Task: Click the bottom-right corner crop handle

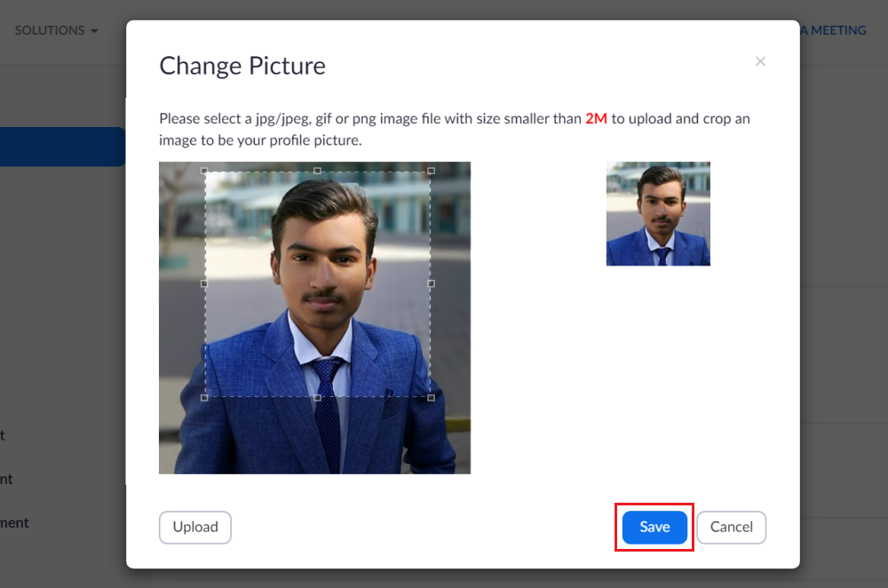Action: (432, 397)
